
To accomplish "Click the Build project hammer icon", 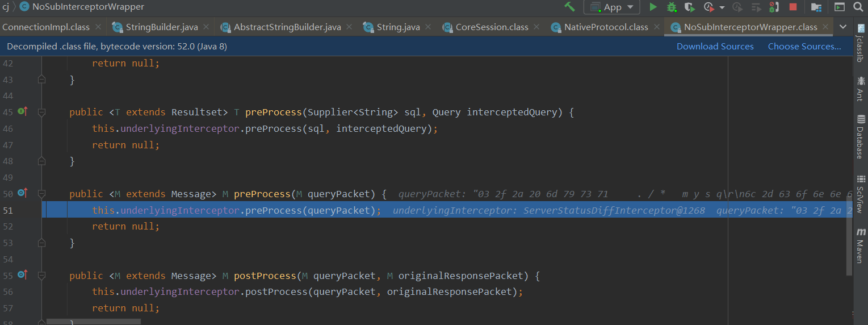I will (569, 7).
